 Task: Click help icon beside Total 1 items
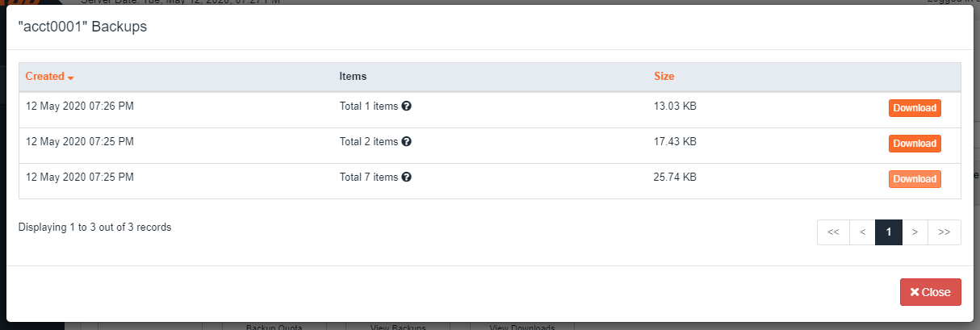click(x=407, y=107)
